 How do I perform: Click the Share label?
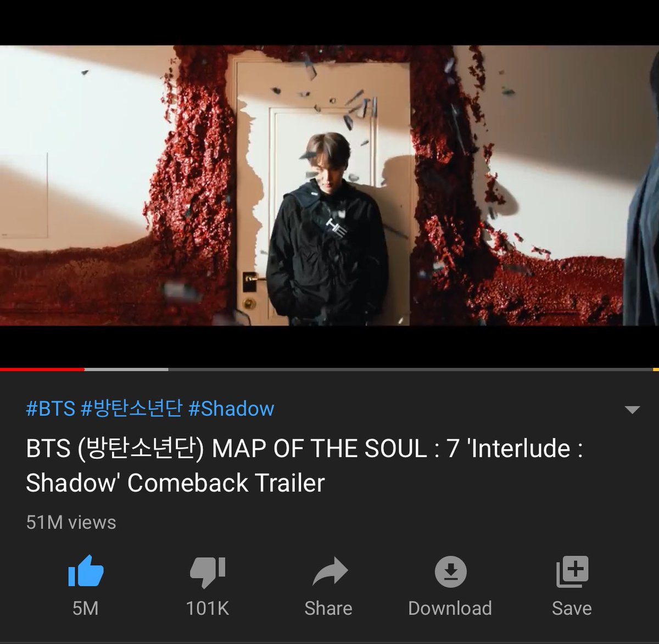[328, 608]
